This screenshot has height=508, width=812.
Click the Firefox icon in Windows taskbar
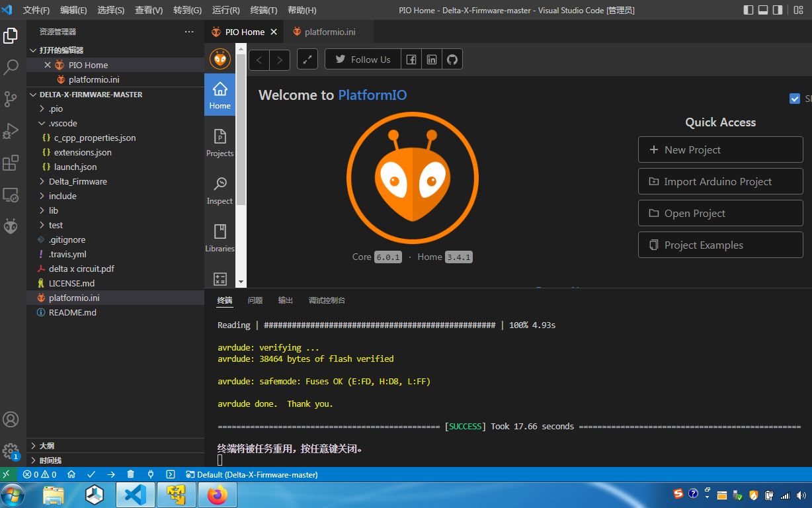coord(216,495)
